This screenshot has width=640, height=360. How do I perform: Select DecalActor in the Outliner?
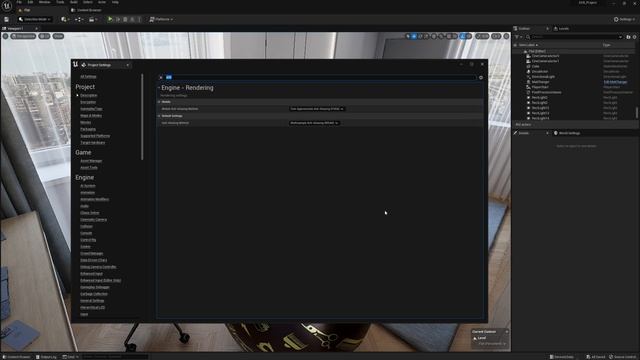tap(540, 71)
